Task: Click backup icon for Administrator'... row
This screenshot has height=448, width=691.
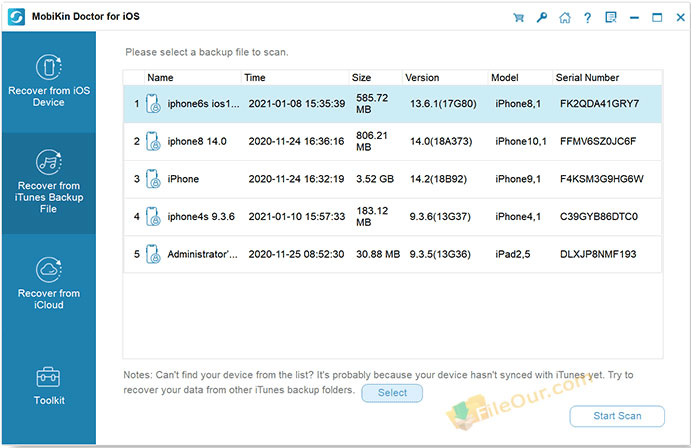Action: pyautogui.click(x=153, y=254)
